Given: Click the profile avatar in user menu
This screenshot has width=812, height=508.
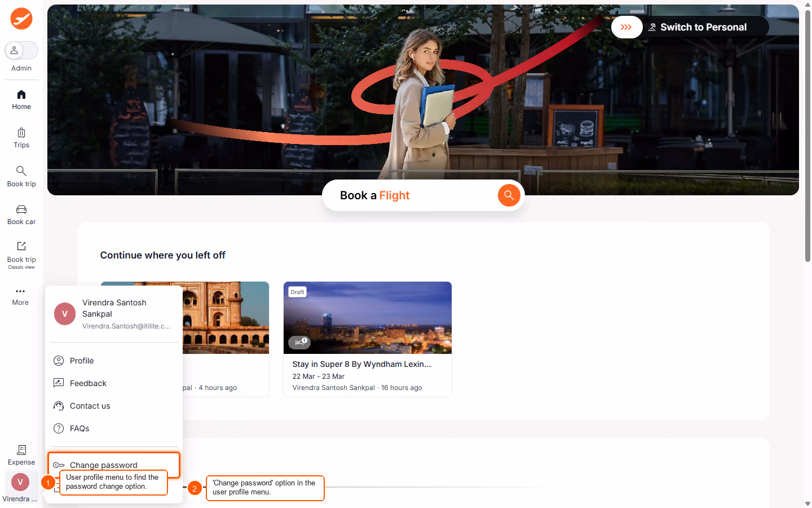Looking at the screenshot, I should pos(65,314).
